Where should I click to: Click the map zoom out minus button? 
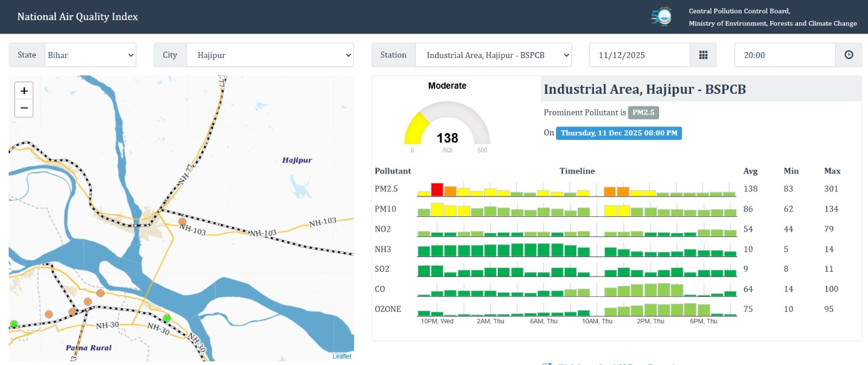click(x=24, y=108)
